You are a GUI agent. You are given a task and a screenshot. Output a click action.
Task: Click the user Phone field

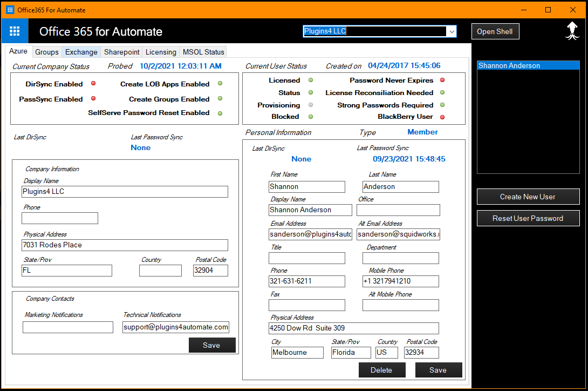point(307,281)
